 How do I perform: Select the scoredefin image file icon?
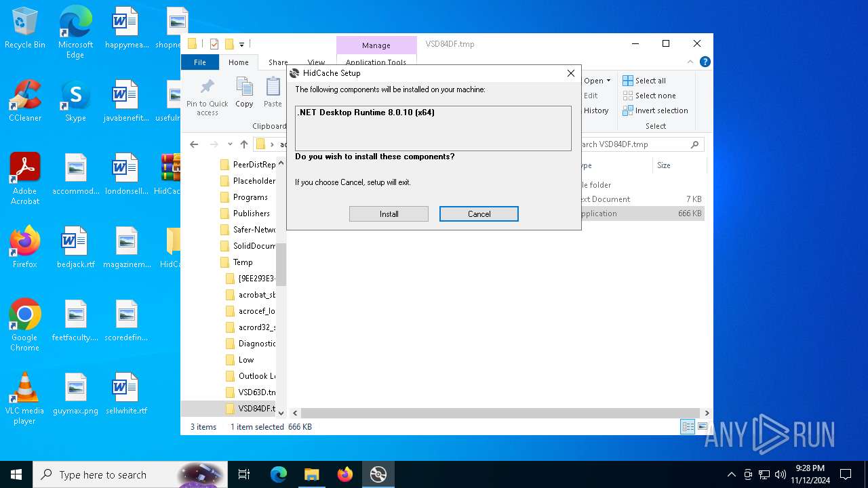click(x=126, y=321)
